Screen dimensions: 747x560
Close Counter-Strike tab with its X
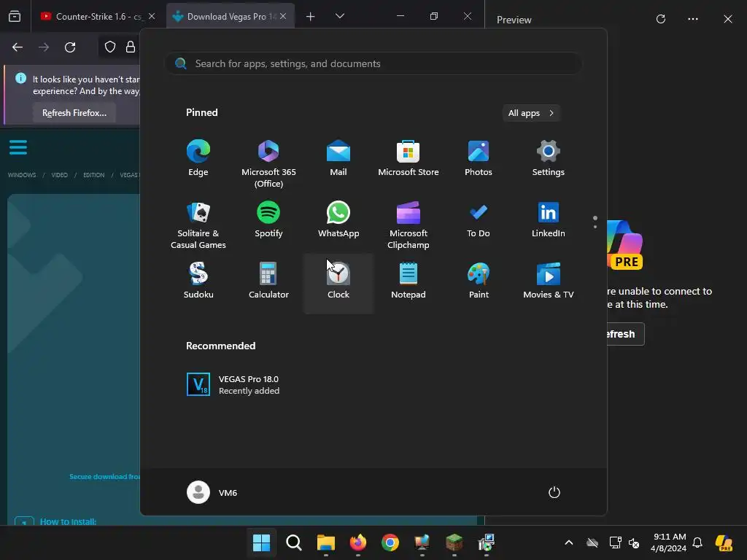point(152,17)
